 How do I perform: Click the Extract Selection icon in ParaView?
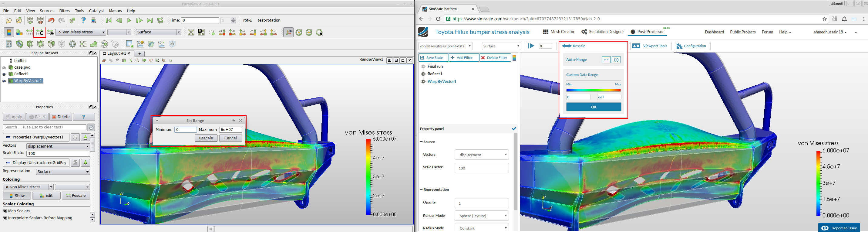pyautogui.click(x=130, y=44)
